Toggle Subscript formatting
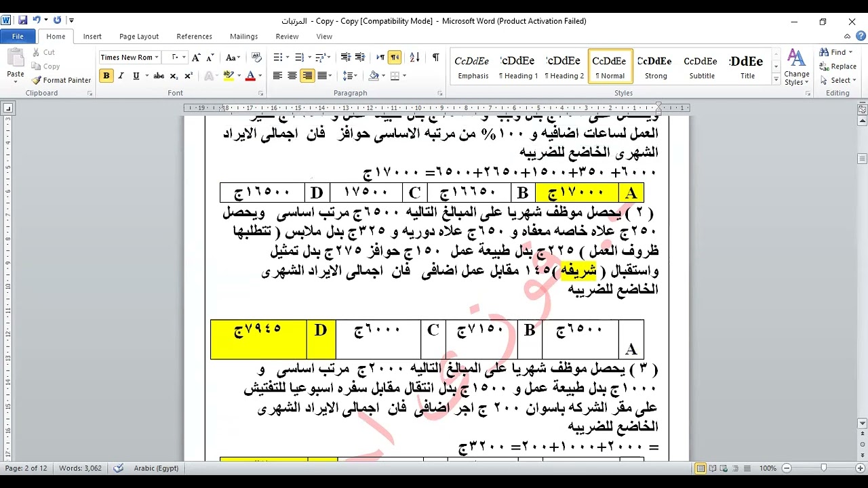The image size is (868, 488). click(x=174, y=76)
